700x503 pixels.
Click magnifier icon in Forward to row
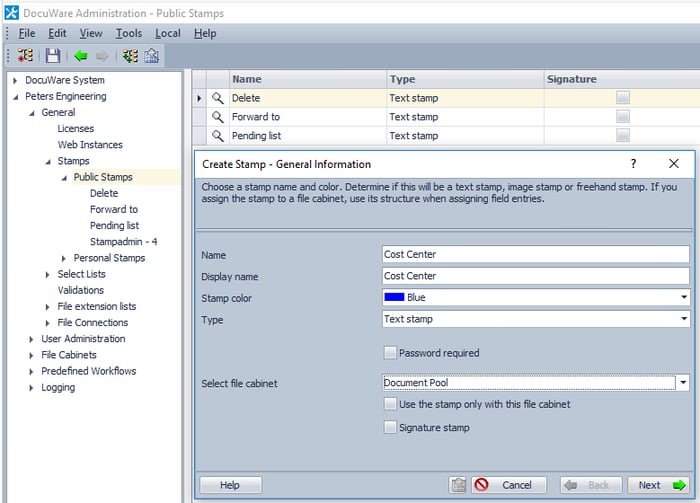(217, 117)
